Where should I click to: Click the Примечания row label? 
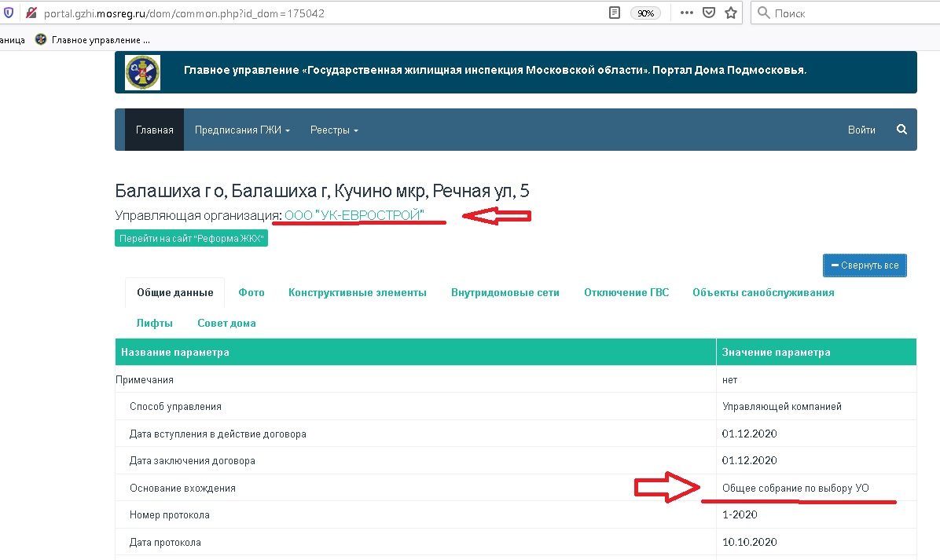pos(145,379)
